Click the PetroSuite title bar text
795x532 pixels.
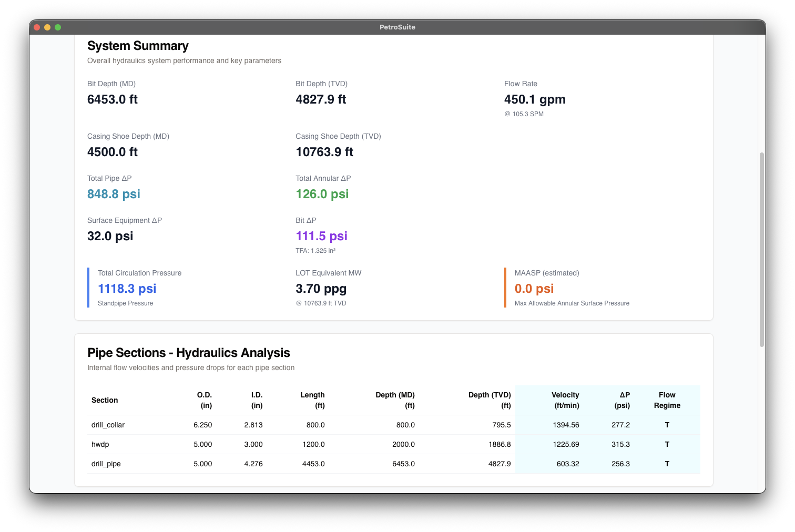397,27
